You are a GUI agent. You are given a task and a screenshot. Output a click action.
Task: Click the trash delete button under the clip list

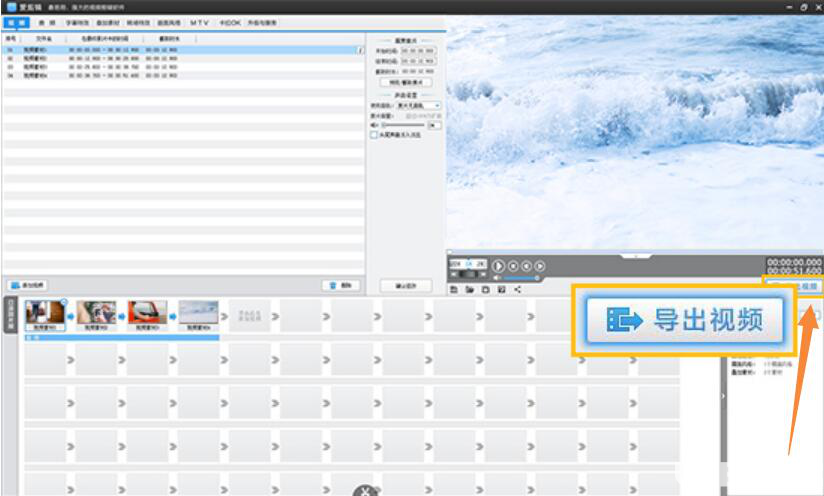coord(341,285)
